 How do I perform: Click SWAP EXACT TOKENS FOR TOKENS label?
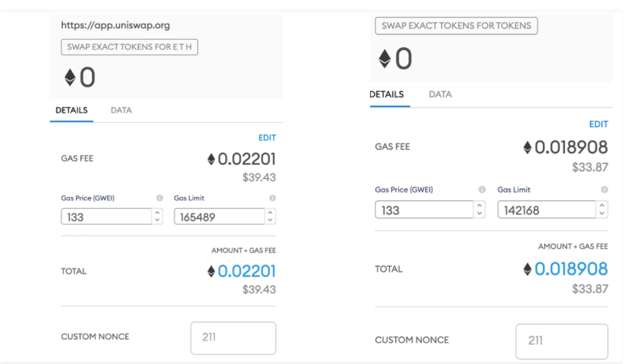(x=456, y=26)
